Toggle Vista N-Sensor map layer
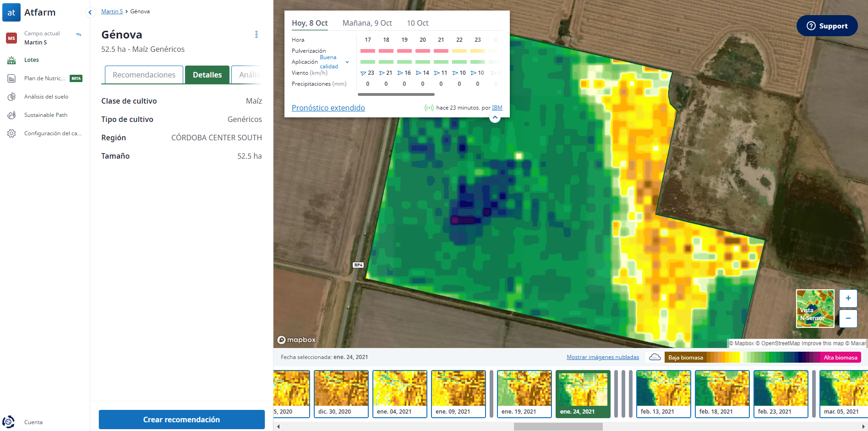The width and height of the screenshot is (868, 431). [815, 309]
